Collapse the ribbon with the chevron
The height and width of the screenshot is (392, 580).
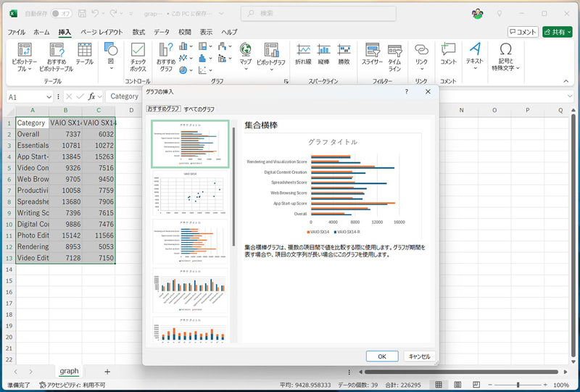[x=566, y=81]
